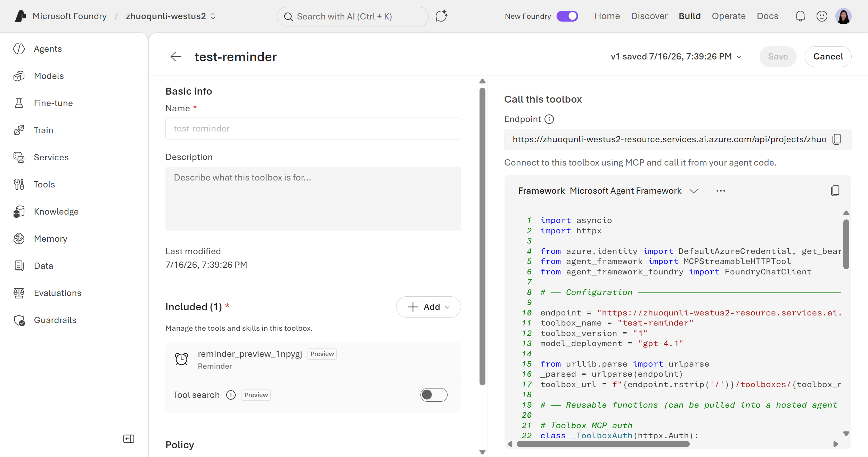
Task: Click the reminder alarm clock icon
Action: [181, 359]
